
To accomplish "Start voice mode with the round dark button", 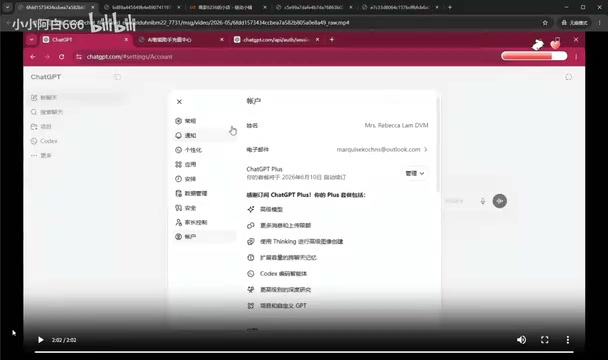I will click(x=499, y=201).
